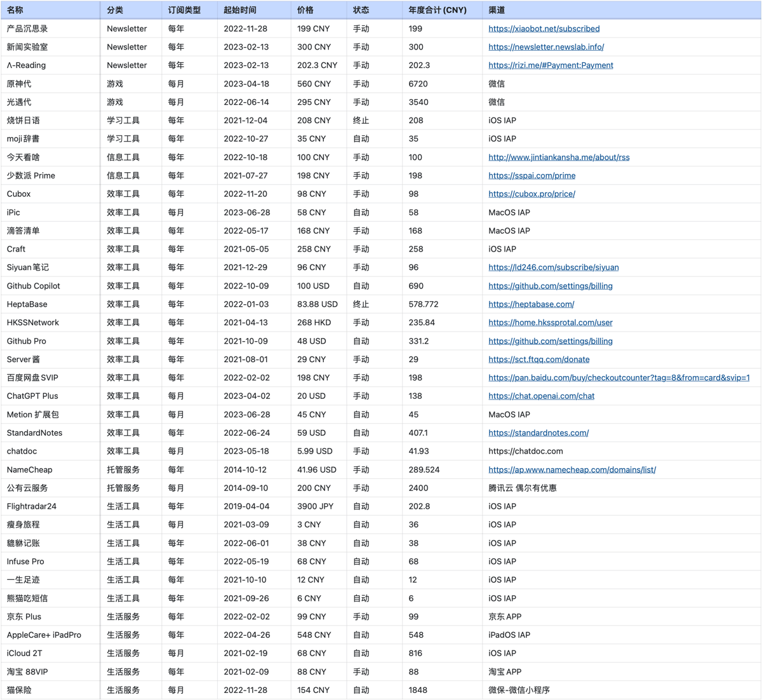
Task: Open the github billing link in Github Pro row
Action: point(550,341)
